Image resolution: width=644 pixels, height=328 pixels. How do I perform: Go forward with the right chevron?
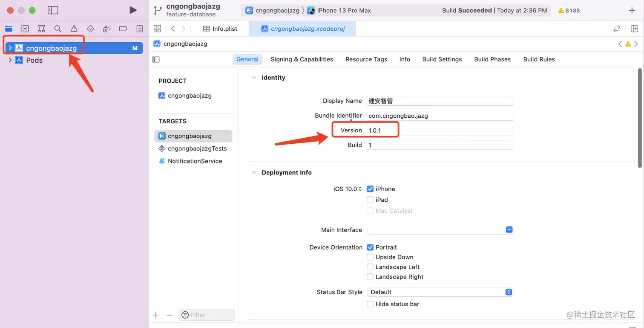coord(184,29)
